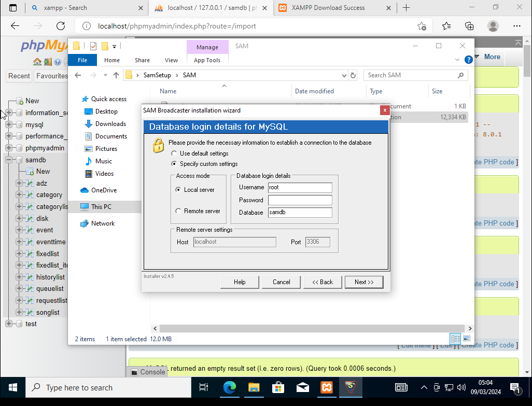Switch to XAMPP Download Success browser tab
The image size is (532, 406).
[328, 8]
